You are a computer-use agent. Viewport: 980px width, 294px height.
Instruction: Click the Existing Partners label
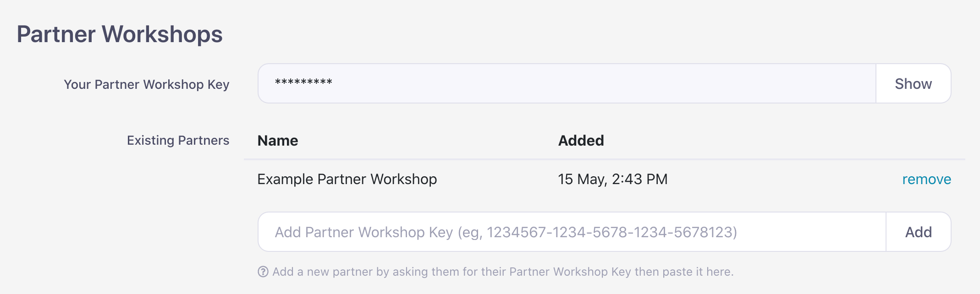tap(178, 141)
